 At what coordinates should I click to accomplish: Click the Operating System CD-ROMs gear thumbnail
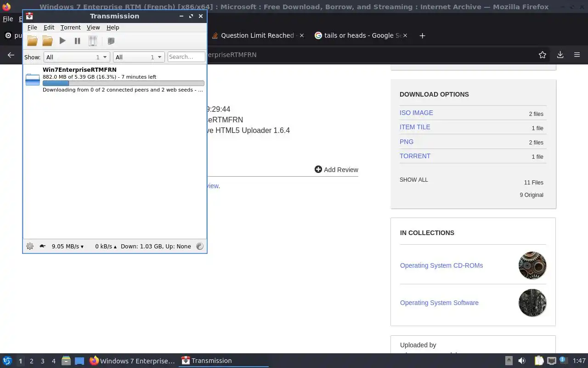[x=532, y=265]
